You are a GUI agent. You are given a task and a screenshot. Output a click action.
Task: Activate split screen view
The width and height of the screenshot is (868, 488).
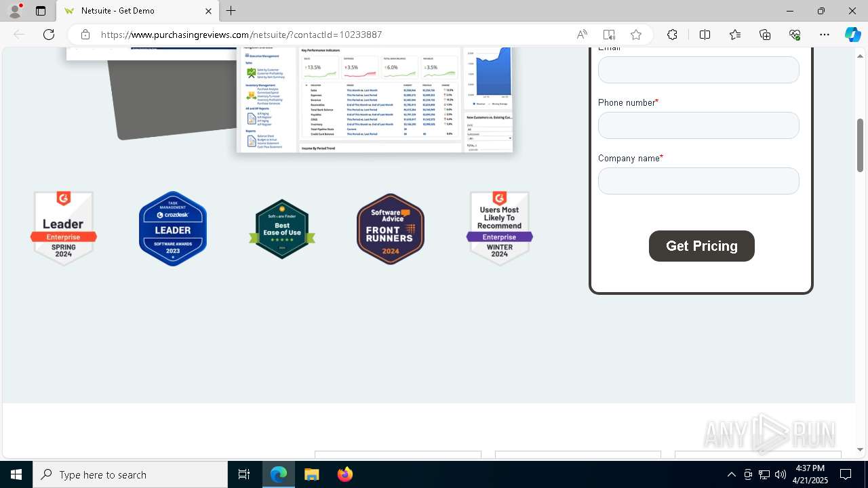click(705, 35)
